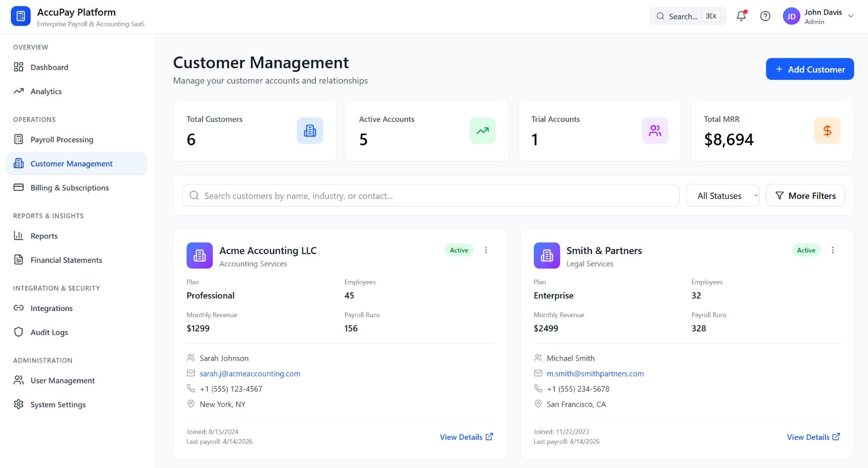Viewport: 868px width, 468px height.
Task: Click the Customer Management page heading
Action: coord(261,63)
